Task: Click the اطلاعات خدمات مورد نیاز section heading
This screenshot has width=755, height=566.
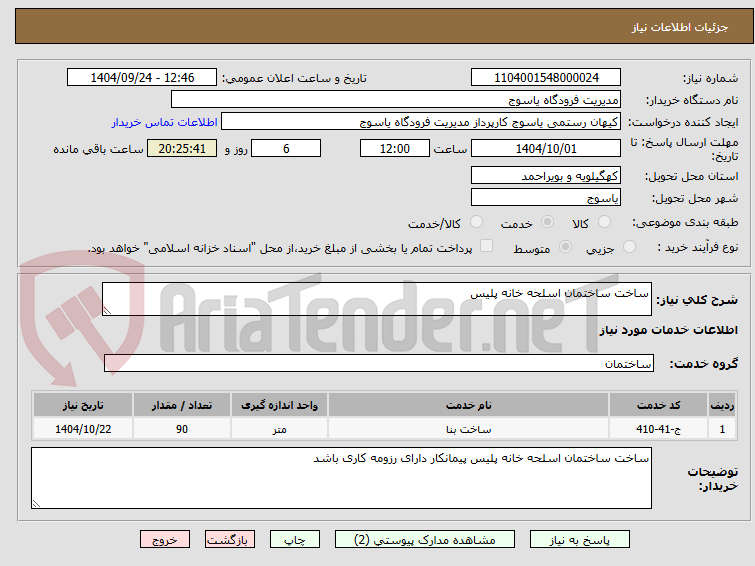Action: tap(668, 330)
